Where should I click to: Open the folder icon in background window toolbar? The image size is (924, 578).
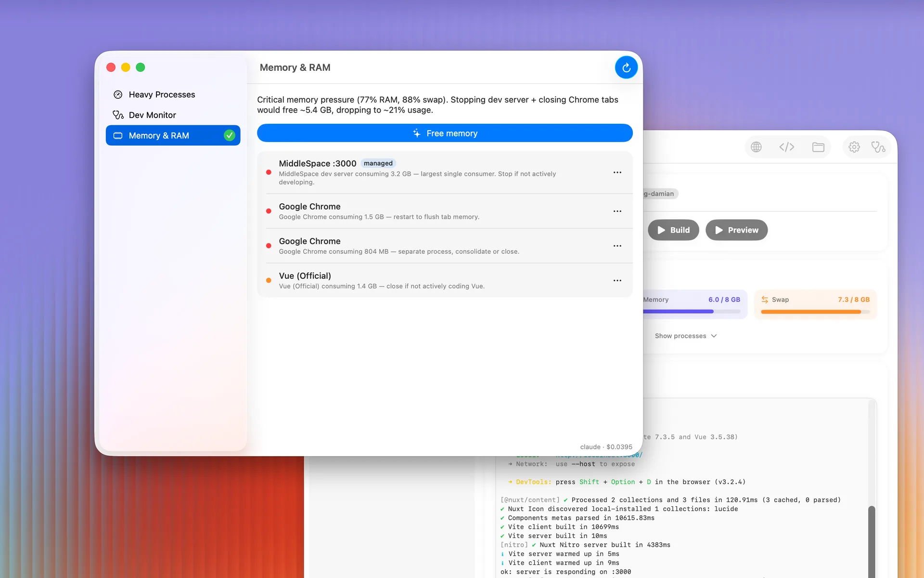point(818,147)
